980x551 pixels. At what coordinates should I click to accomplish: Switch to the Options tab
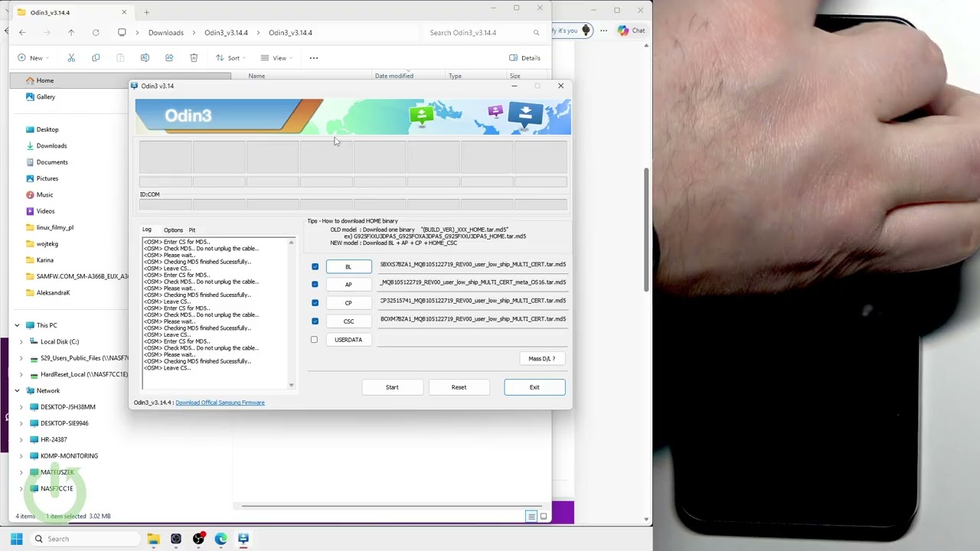[x=173, y=230]
